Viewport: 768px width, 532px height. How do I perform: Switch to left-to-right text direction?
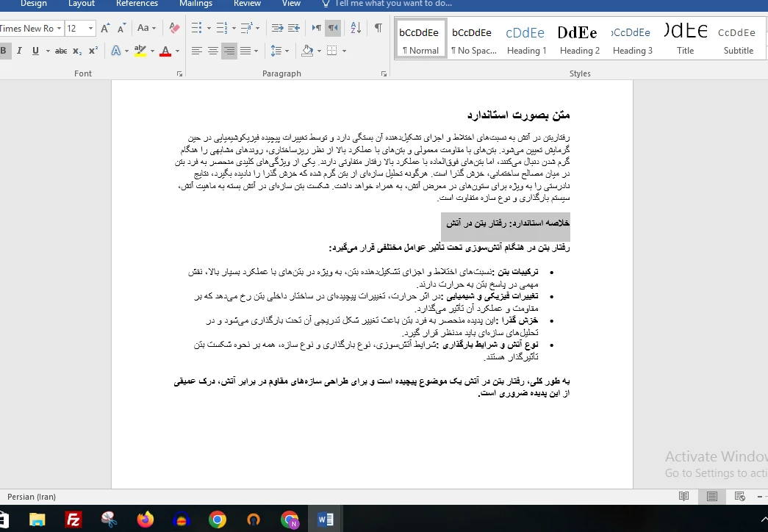(317, 28)
